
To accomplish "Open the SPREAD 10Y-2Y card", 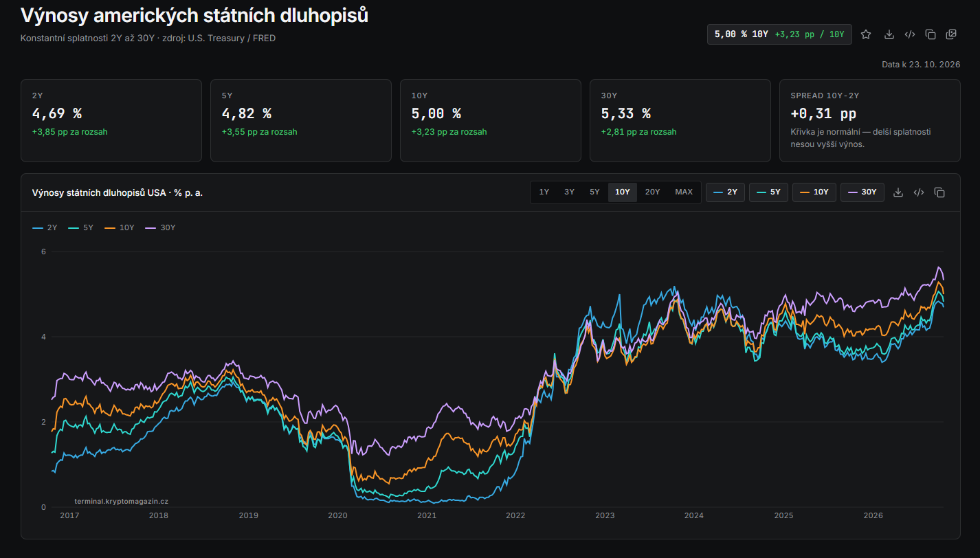I will (869, 120).
